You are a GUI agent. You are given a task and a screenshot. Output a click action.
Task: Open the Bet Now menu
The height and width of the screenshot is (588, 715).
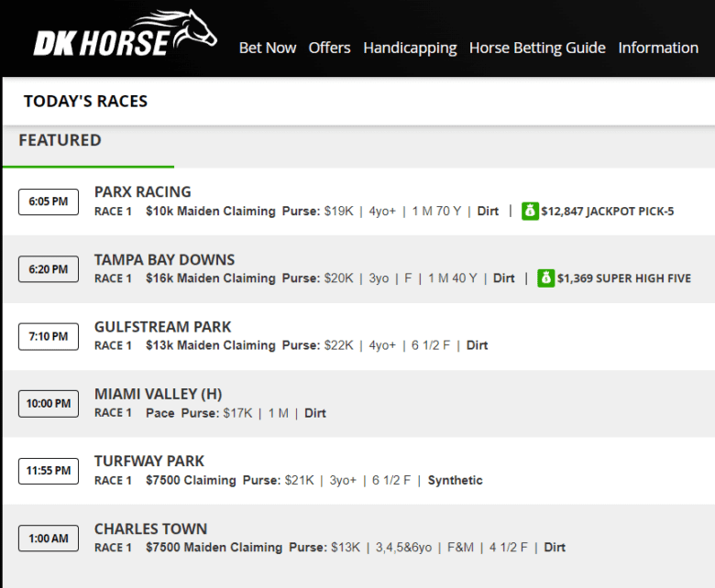click(268, 48)
